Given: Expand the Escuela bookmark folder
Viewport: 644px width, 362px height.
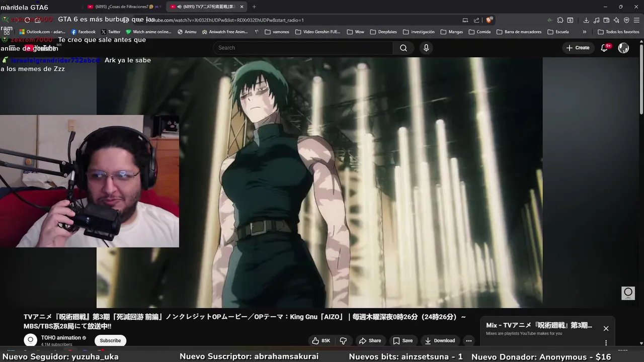Looking at the screenshot, I should pyautogui.click(x=558, y=32).
